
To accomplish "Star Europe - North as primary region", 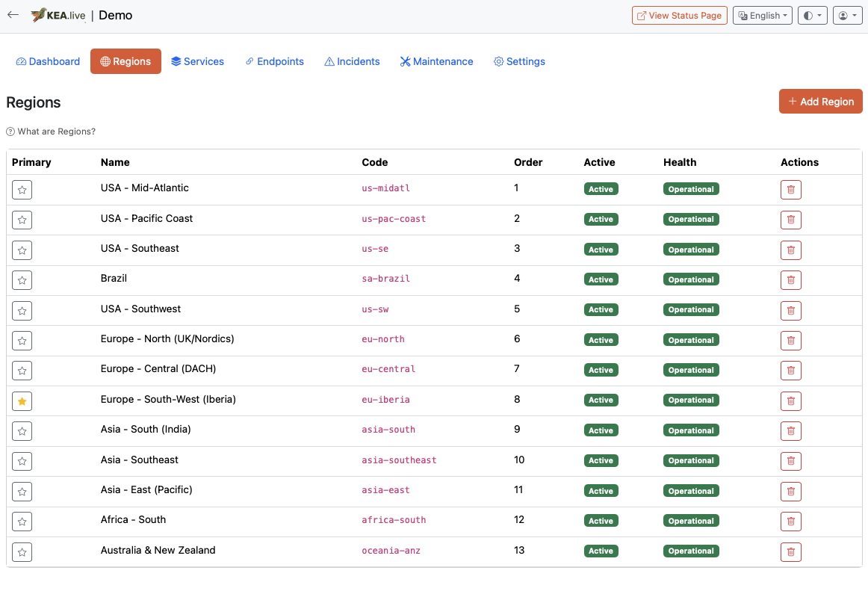I will pyautogui.click(x=22, y=341).
